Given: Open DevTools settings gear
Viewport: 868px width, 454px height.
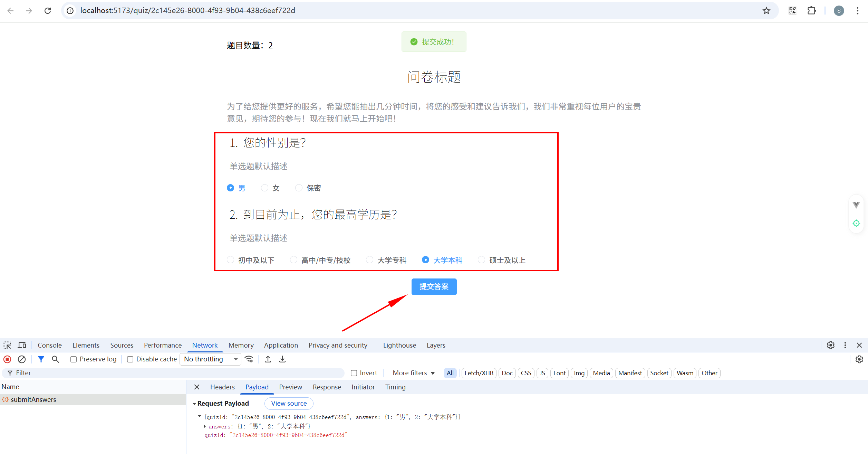Looking at the screenshot, I should (831, 345).
